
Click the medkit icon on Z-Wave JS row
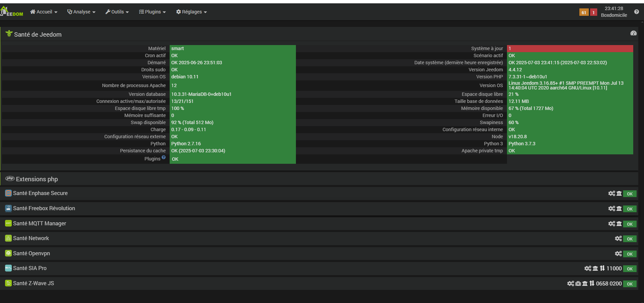578,283
